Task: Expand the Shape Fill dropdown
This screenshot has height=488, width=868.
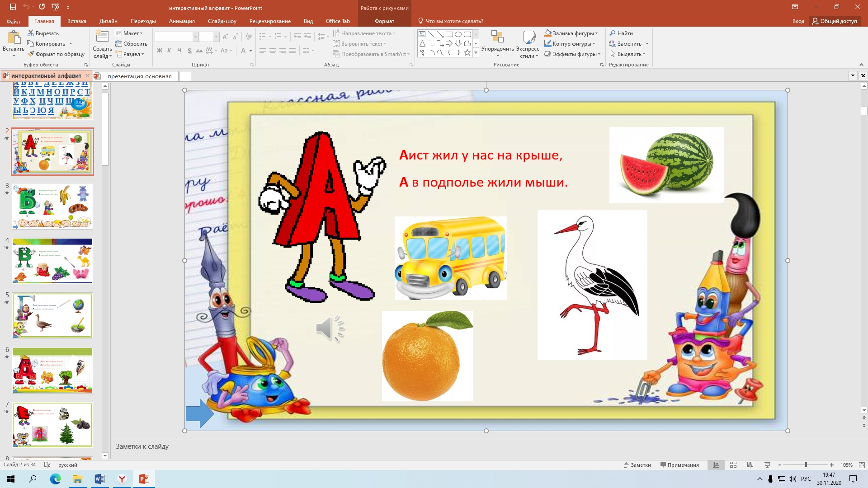Action: point(597,33)
